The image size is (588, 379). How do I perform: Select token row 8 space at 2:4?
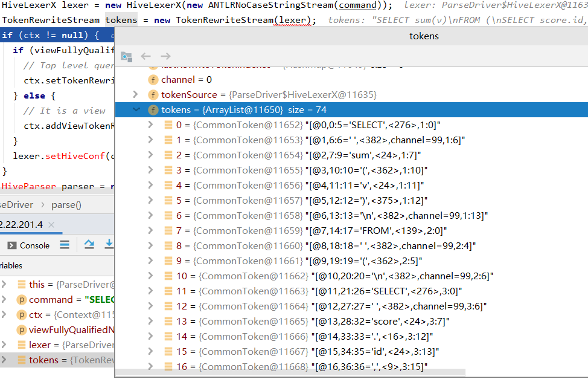[351, 245]
